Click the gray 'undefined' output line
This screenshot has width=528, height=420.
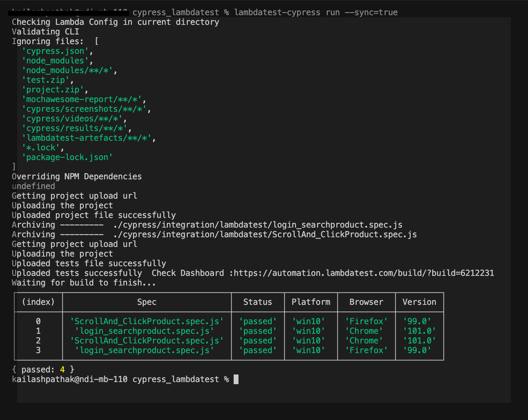[33, 186]
